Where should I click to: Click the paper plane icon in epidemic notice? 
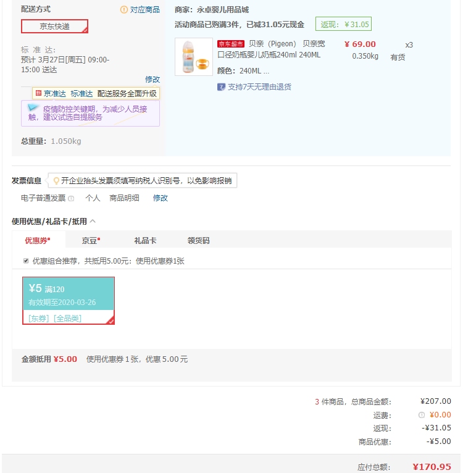(x=33, y=107)
